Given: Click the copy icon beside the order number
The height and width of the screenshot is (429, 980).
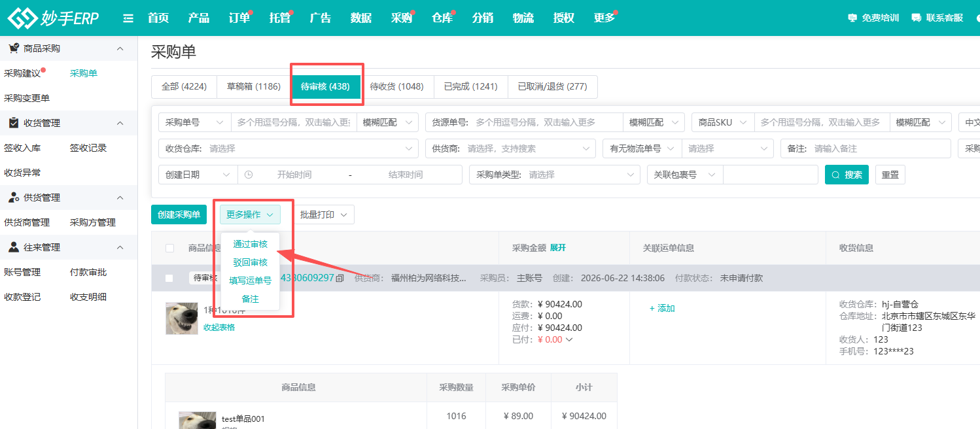Looking at the screenshot, I should pos(340,279).
